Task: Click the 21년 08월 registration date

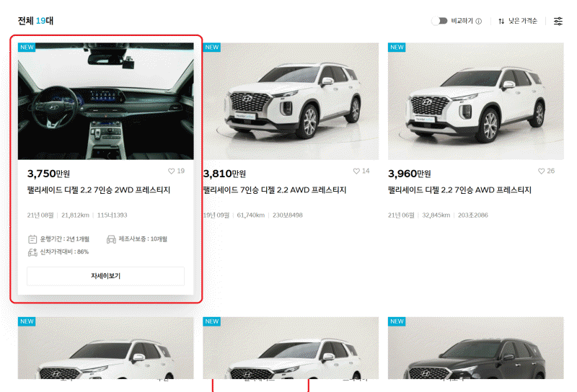Action: pos(40,215)
